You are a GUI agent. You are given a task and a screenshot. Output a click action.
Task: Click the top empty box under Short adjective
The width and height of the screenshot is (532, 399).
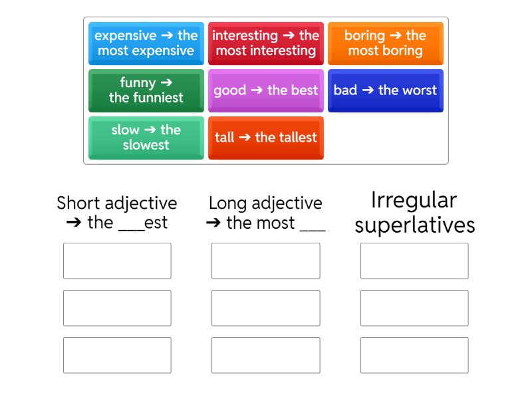click(x=117, y=261)
